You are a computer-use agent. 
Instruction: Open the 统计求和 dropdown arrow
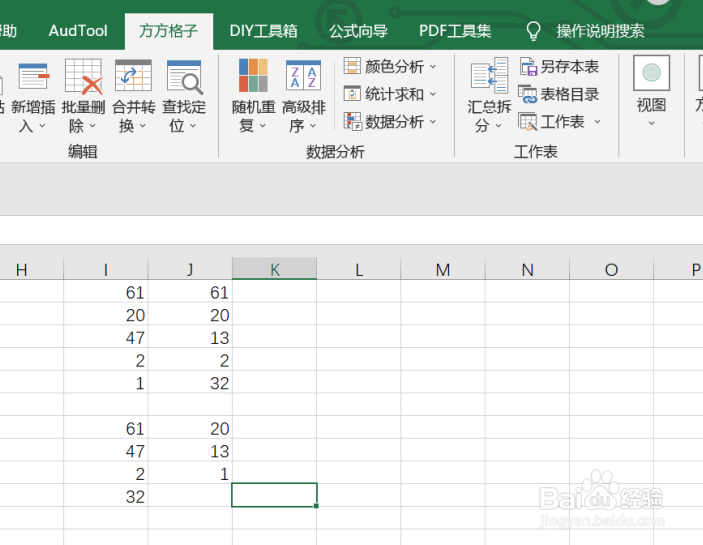coord(433,94)
